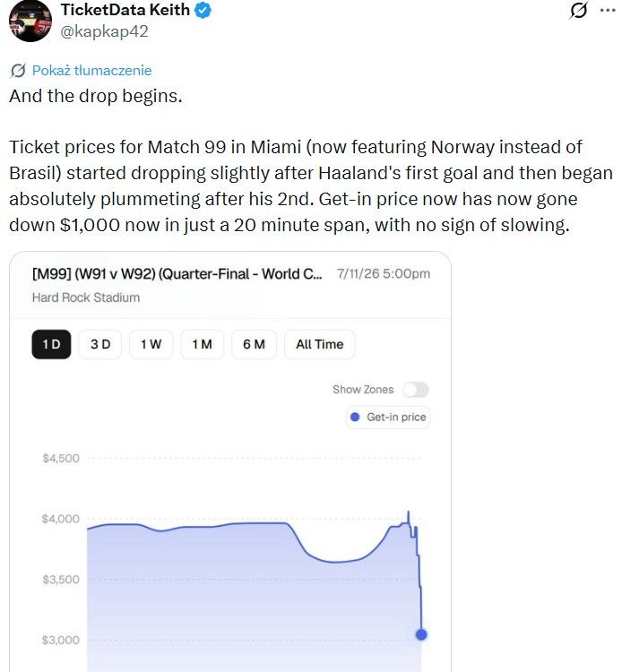Click the Pokaż tłumaczenie link

(91, 70)
